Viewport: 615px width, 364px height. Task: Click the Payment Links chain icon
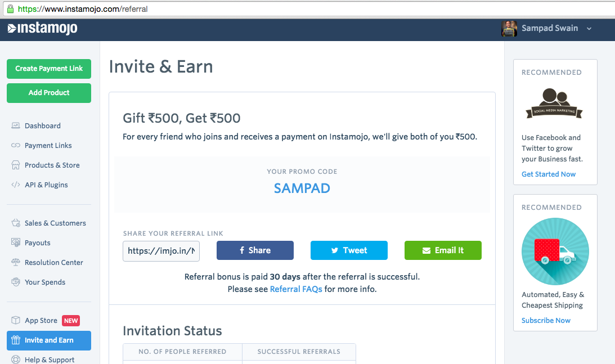16,146
